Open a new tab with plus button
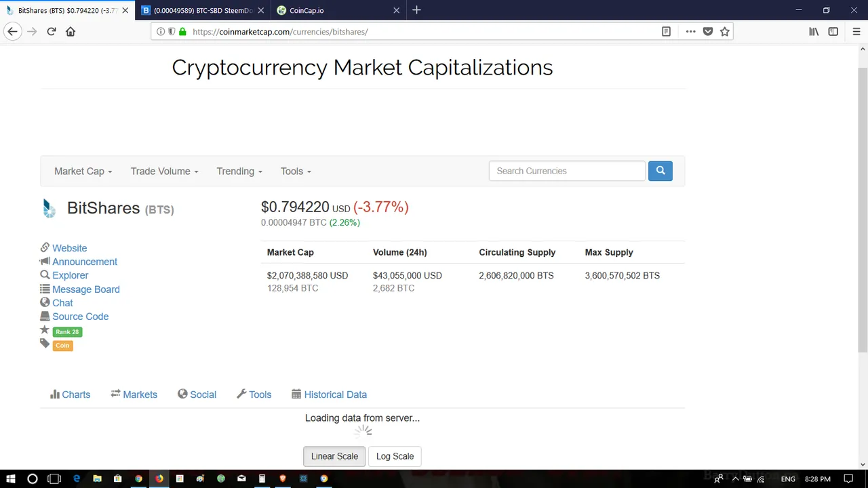Viewport: 868px width, 488px height. 416,10
